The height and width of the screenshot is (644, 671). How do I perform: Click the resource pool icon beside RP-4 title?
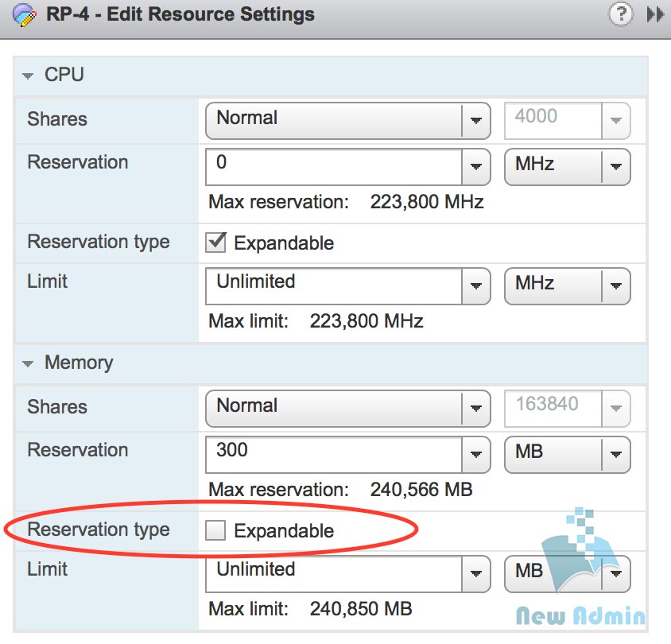tap(24, 15)
